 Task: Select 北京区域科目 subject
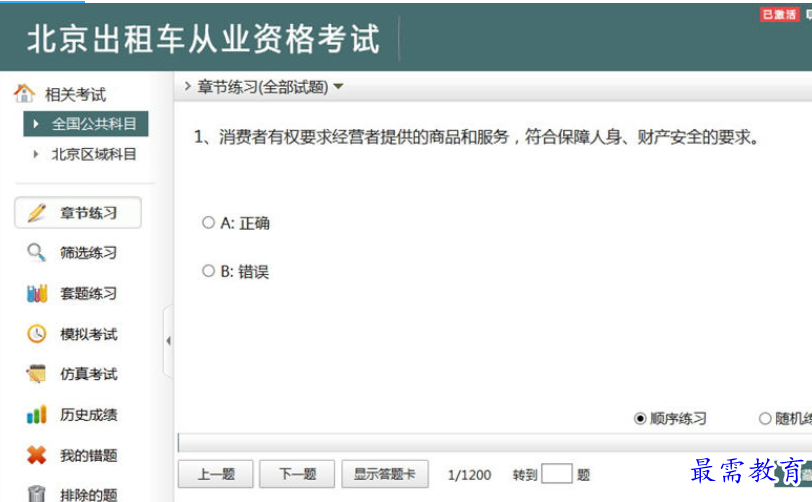click(94, 154)
